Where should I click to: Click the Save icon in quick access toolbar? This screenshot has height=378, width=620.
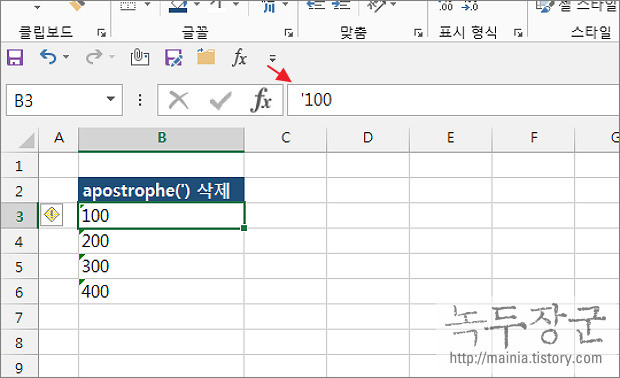[15, 58]
